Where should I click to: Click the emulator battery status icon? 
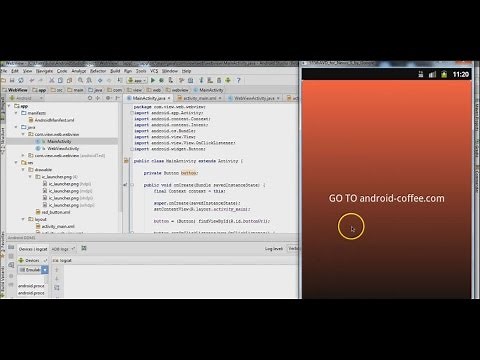click(x=444, y=74)
